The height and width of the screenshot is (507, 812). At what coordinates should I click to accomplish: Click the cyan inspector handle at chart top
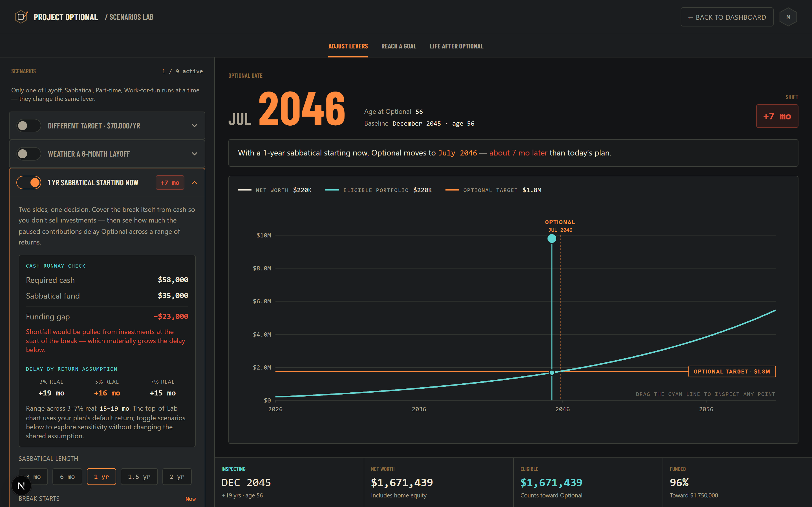point(551,238)
